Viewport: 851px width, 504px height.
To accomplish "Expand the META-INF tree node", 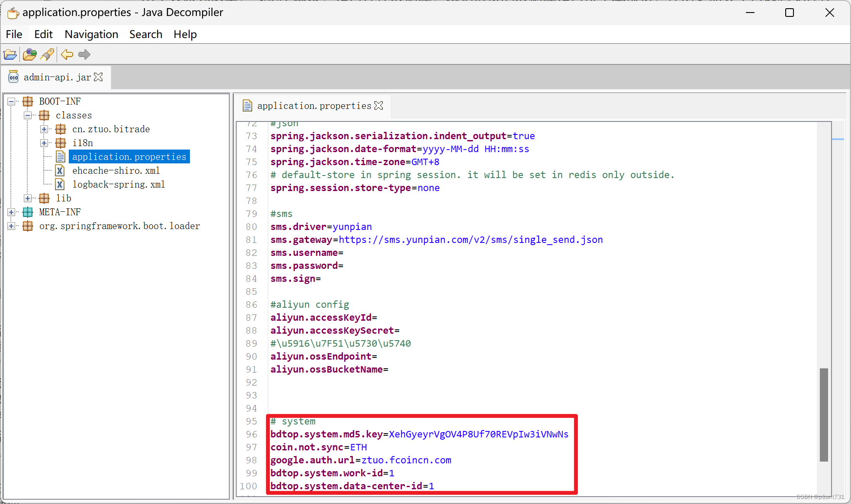I will pos(11,212).
